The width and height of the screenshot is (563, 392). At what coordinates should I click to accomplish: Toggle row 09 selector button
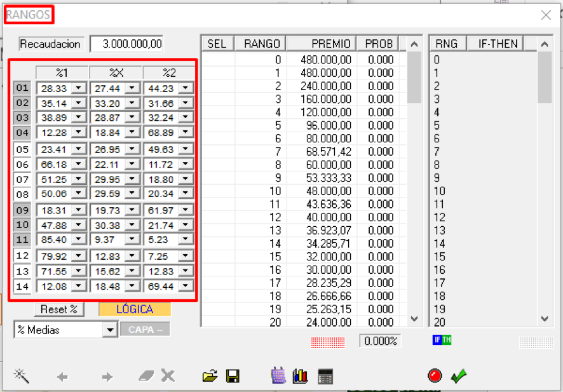point(22,210)
